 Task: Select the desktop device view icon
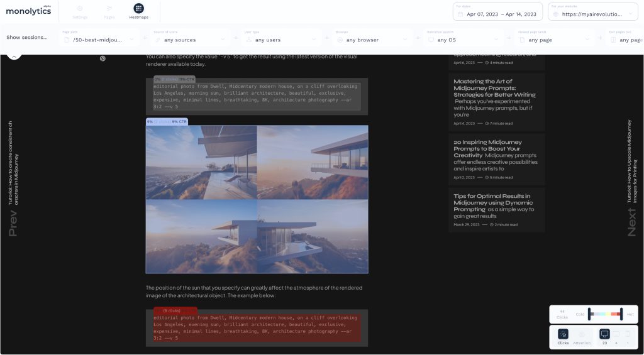pos(604,334)
